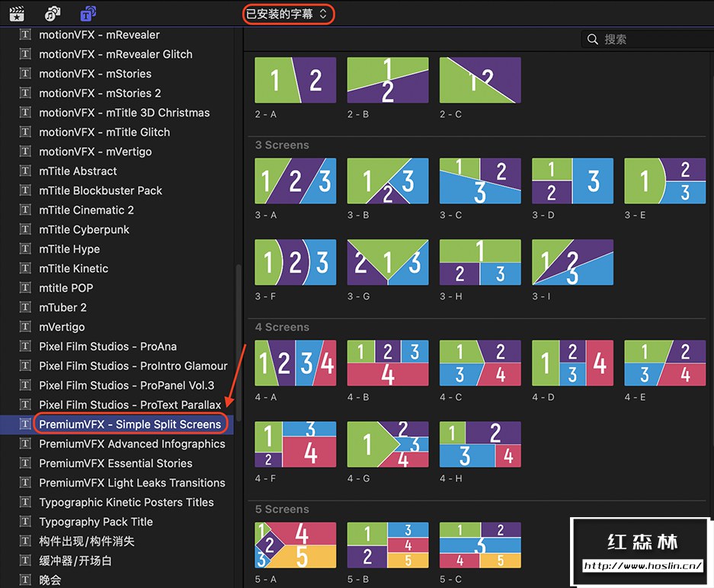Select the 2 - A split screen thumbnail

[295, 80]
